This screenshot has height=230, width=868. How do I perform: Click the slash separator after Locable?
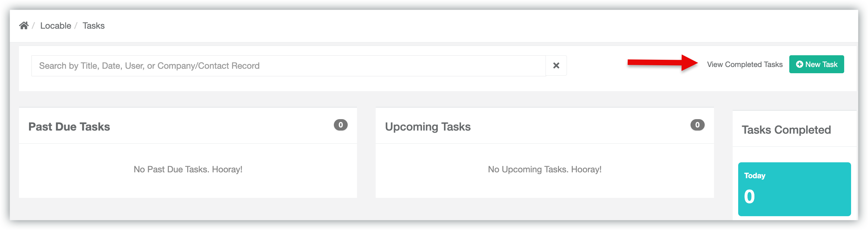(x=76, y=26)
